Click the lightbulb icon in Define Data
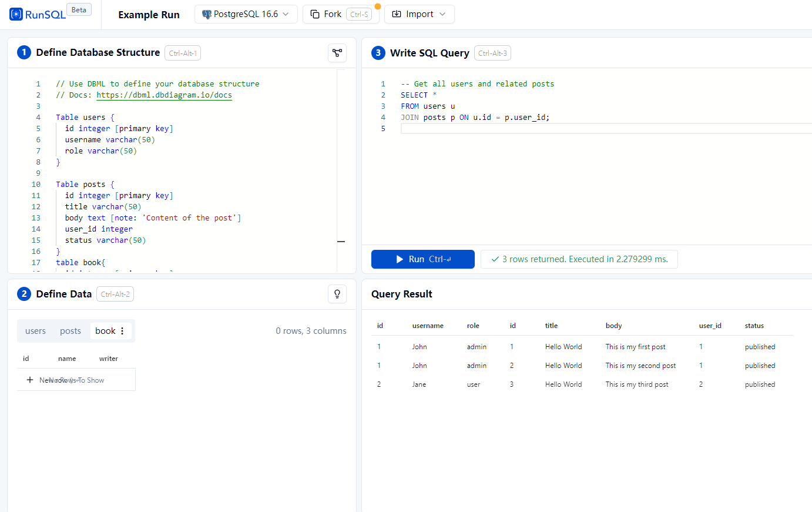This screenshot has width=812, height=512. point(337,294)
